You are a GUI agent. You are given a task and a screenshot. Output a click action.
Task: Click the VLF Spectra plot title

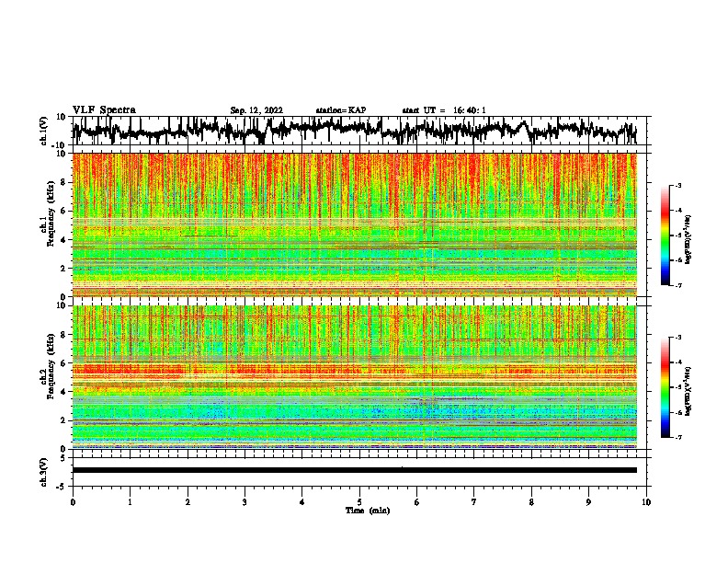(104, 110)
